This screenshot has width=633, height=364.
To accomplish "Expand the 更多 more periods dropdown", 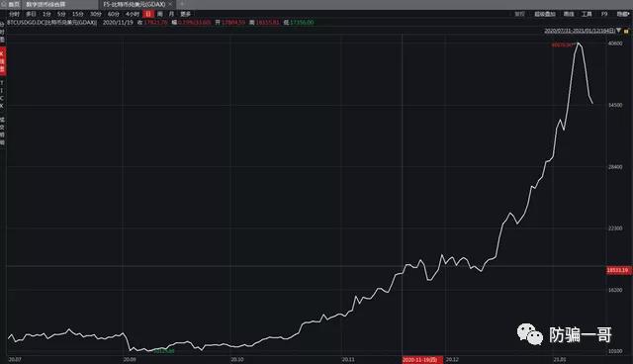I will click(185, 14).
